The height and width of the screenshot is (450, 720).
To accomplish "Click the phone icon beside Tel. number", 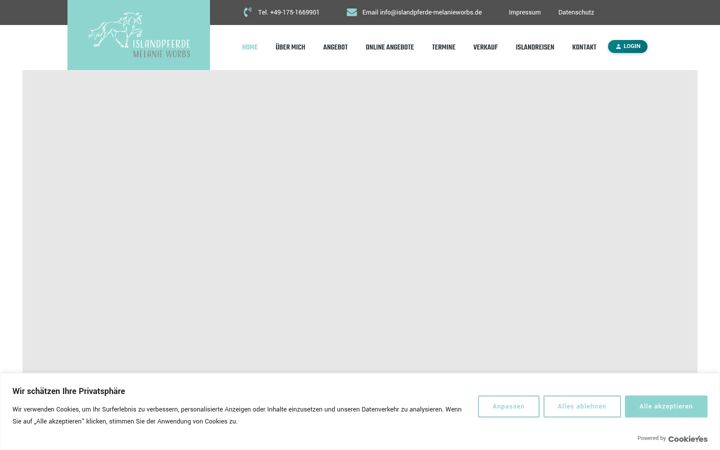I will point(247,12).
